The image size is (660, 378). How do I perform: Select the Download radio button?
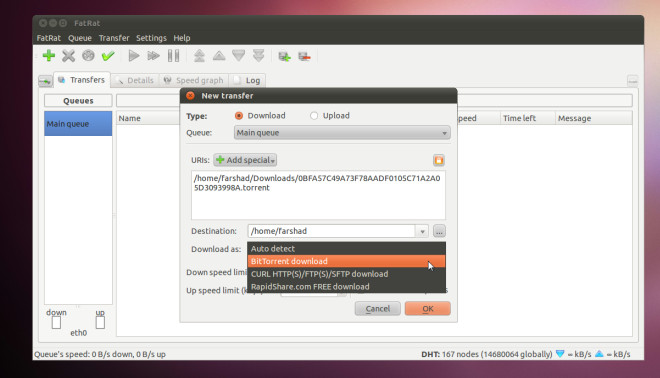(239, 116)
